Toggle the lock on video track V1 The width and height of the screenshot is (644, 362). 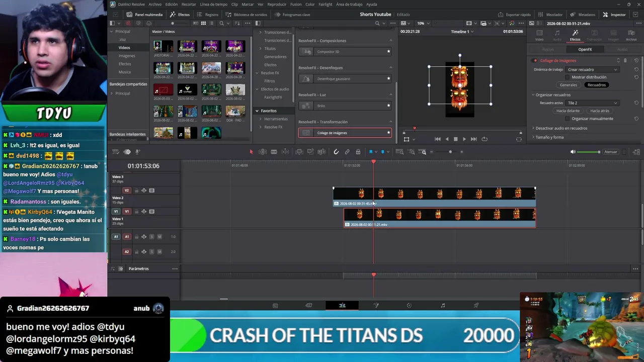(x=136, y=212)
